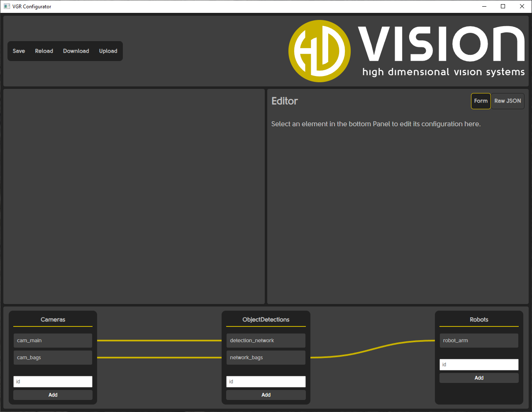Viewport: 532px width, 412px height.
Task: Click the ObjectDetections panel heading
Action: pyautogui.click(x=266, y=319)
